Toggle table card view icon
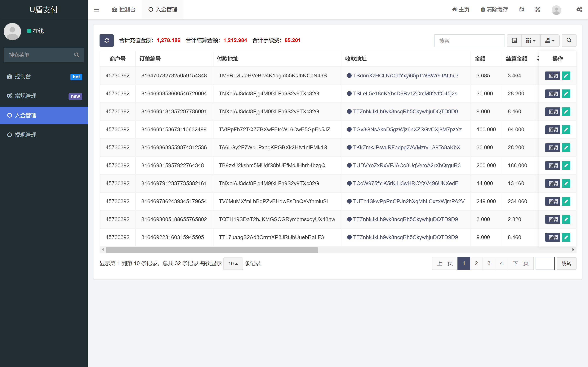The height and width of the screenshot is (367, 588). click(x=514, y=41)
